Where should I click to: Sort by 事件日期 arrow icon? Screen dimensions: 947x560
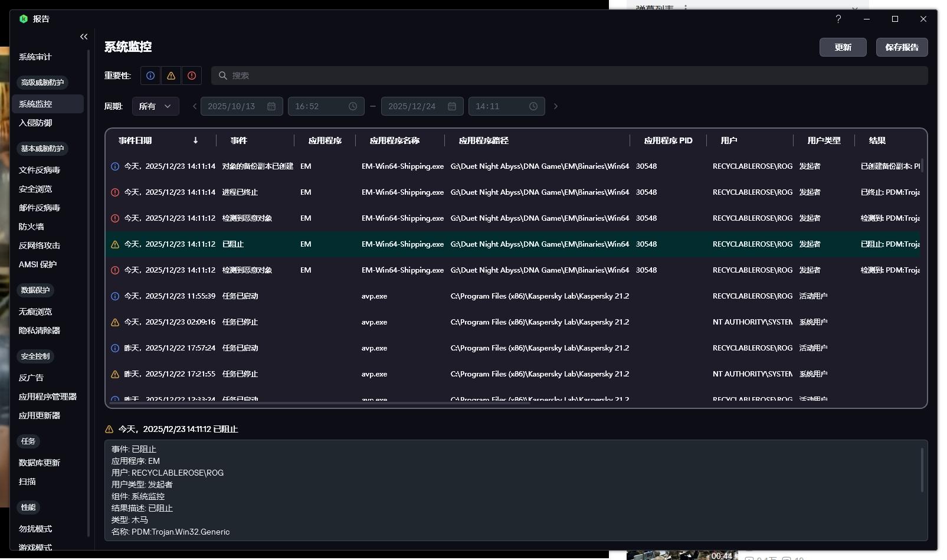click(195, 140)
